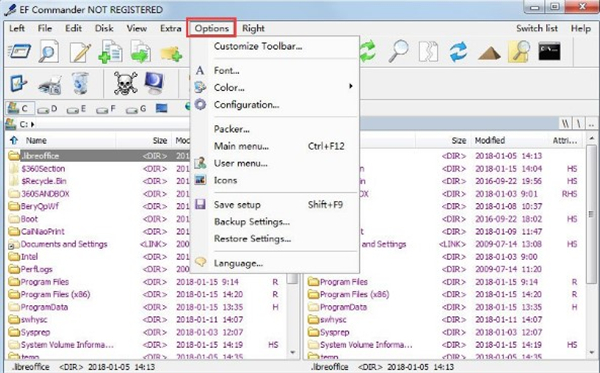This screenshot has width=600, height=373.
Task: Expand the C: path dropdown arrow
Action: [x=33, y=124]
